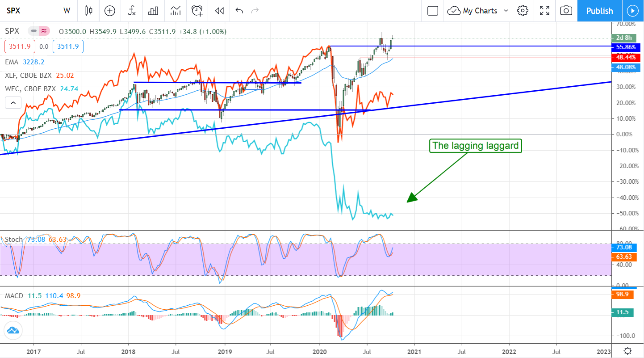Click the cloud save icon beside My Charts
The image size is (644, 358).
click(454, 11)
